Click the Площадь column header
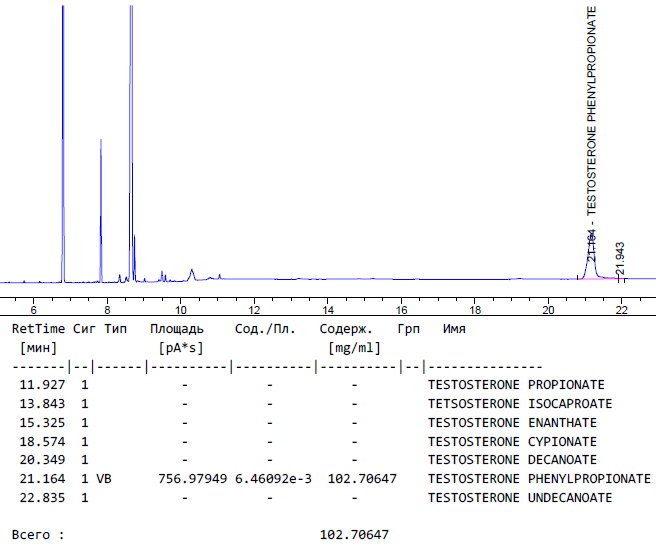Screen dimensions: 656x547 coord(177,329)
